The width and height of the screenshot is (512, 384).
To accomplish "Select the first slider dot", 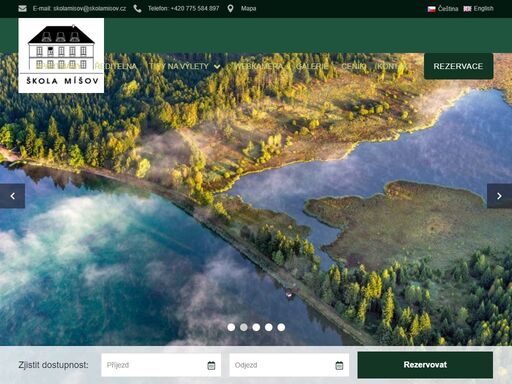I will click(x=231, y=327).
